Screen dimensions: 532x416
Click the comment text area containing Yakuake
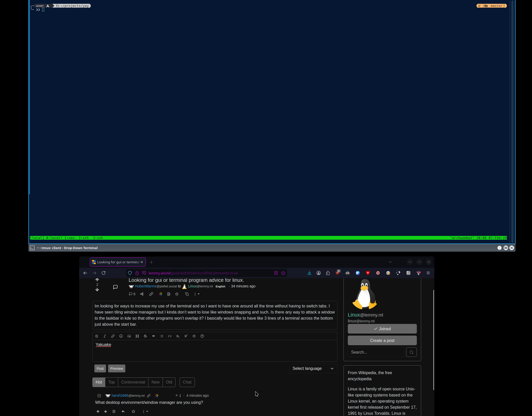215,351
